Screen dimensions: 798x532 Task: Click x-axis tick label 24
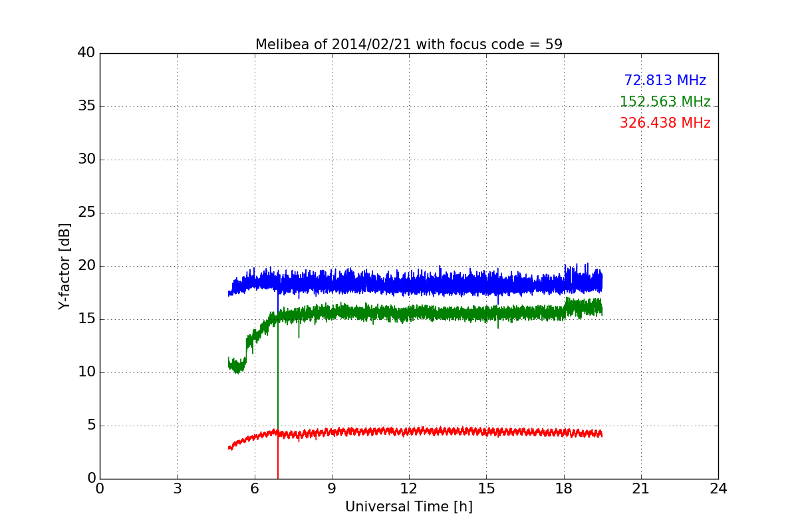(718, 489)
